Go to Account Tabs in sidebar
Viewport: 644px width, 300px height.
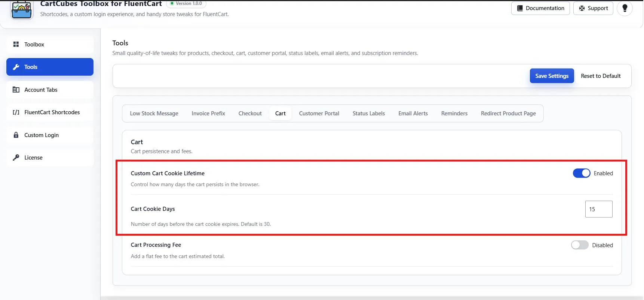tap(50, 90)
